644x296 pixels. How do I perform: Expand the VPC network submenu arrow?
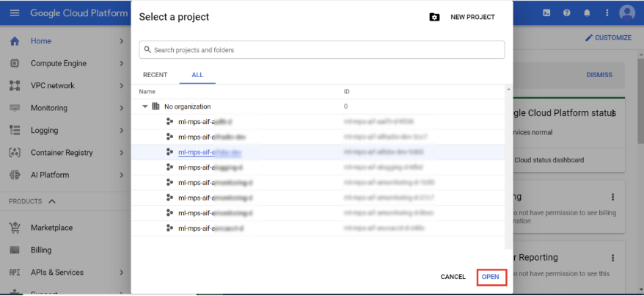[121, 86]
